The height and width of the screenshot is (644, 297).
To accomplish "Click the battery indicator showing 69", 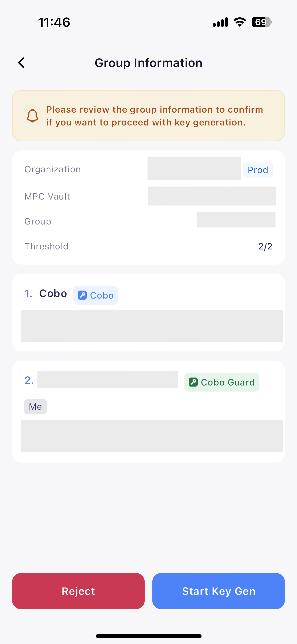I will [x=261, y=22].
